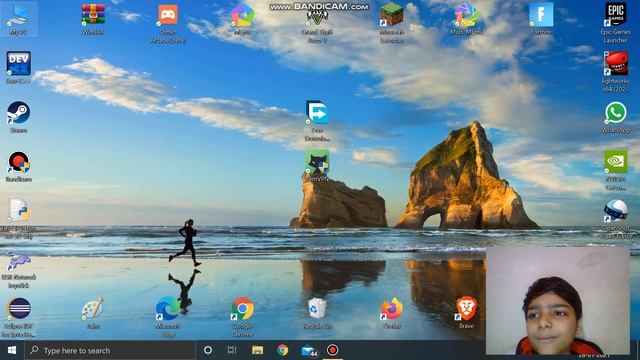The width and height of the screenshot is (640, 360).
Task: Open the Recycle Bin icon
Action: click(x=317, y=313)
